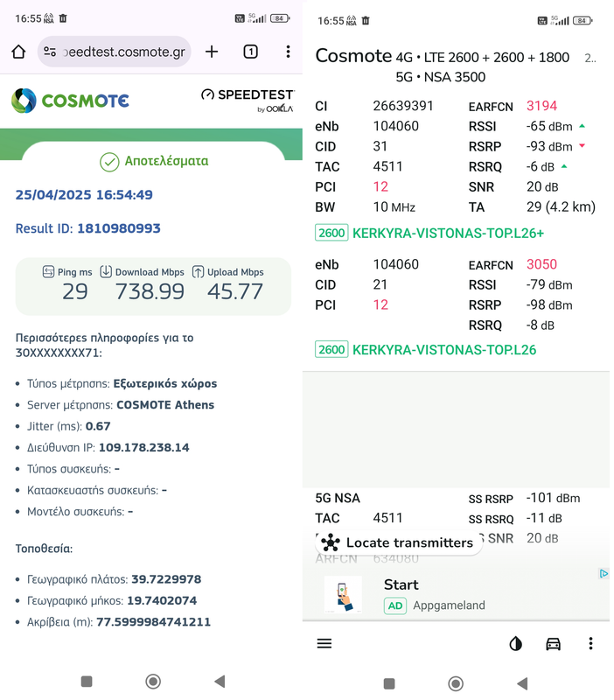Tap right phone's back triangle button
This screenshot has width=614, height=700.
[x=522, y=683]
